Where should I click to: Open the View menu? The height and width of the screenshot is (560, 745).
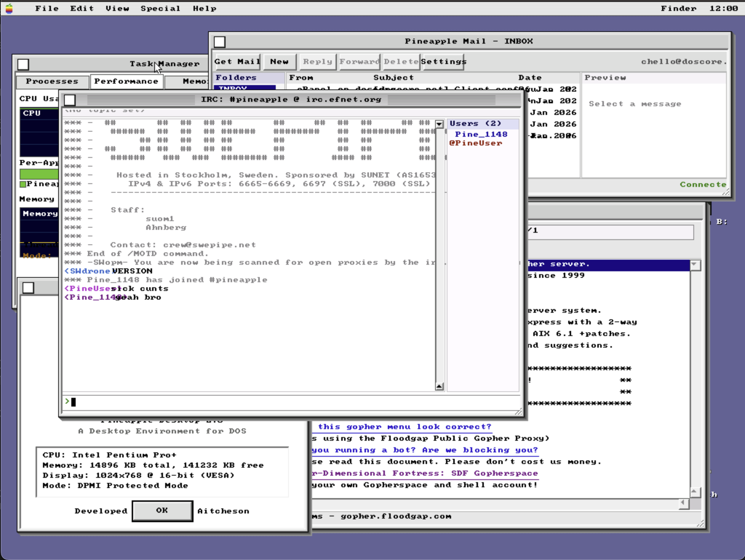coord(117,8)
